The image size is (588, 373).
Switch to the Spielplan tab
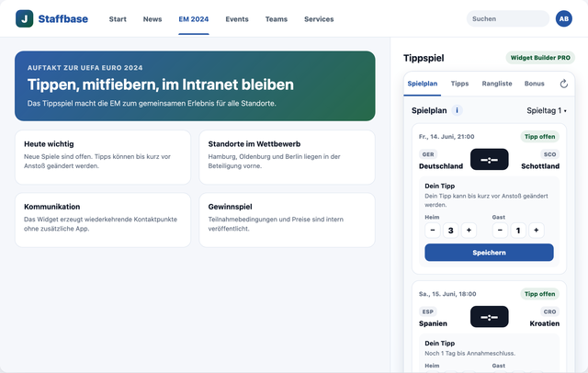point(423,84)
